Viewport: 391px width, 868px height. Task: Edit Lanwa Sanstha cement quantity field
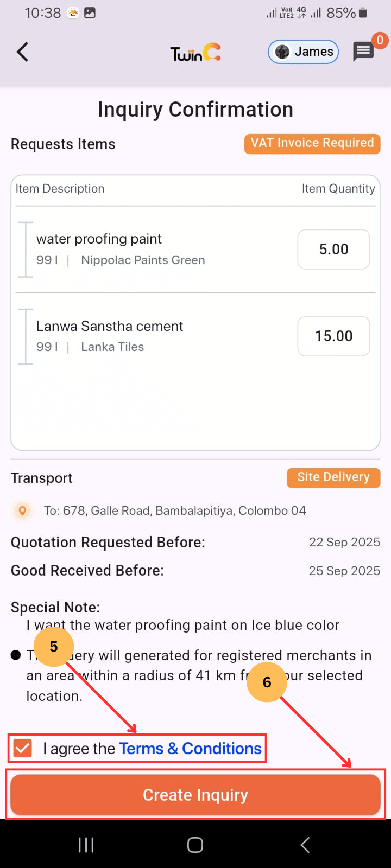point(333,336)
